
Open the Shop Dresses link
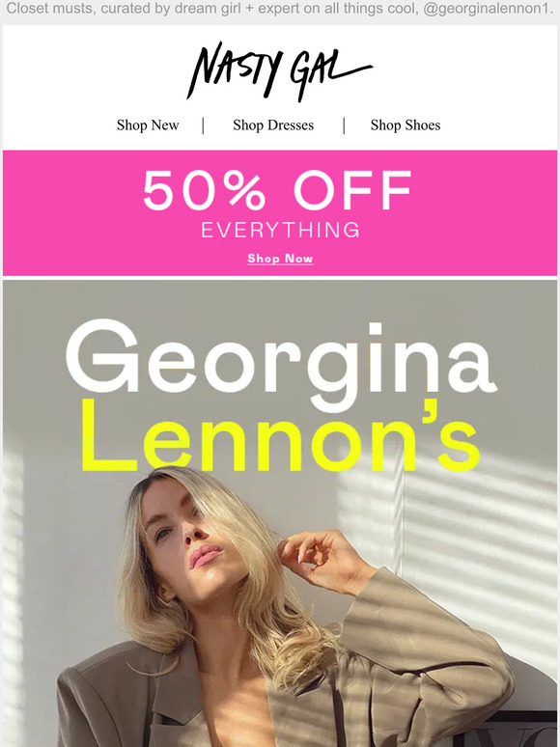[x=273, y=125]
